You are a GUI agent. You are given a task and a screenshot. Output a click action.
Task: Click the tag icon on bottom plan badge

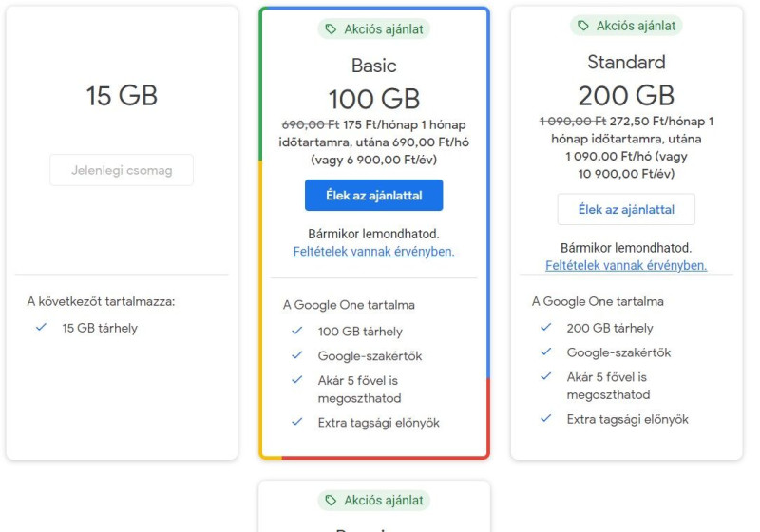click(x=332, y=501)
